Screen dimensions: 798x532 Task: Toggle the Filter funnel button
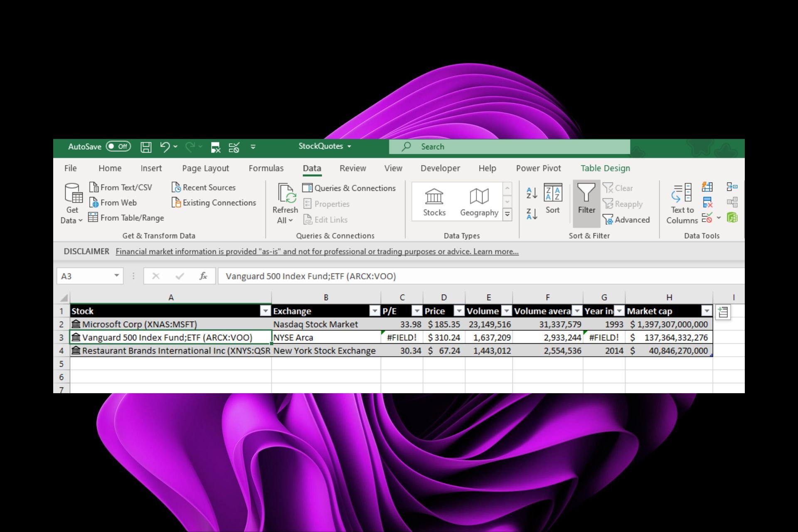(x=586, y=204)
